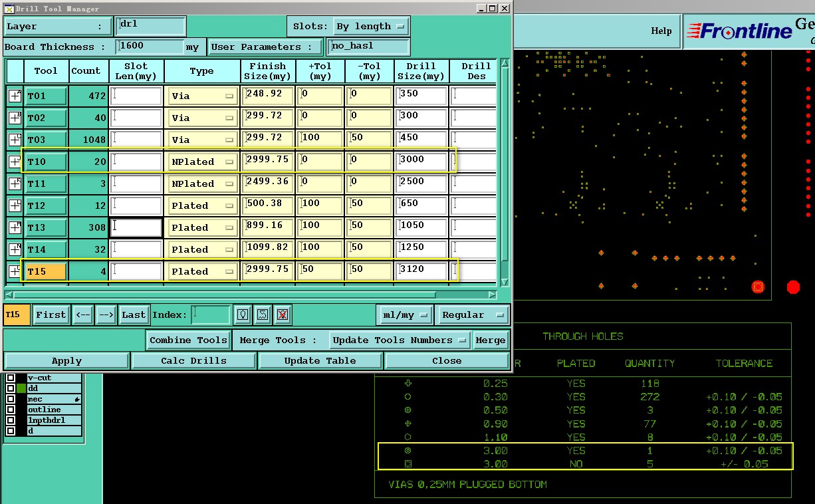The image size is (815, 504).
Task: Click the Index input field
Action: (x=211, y=315)
